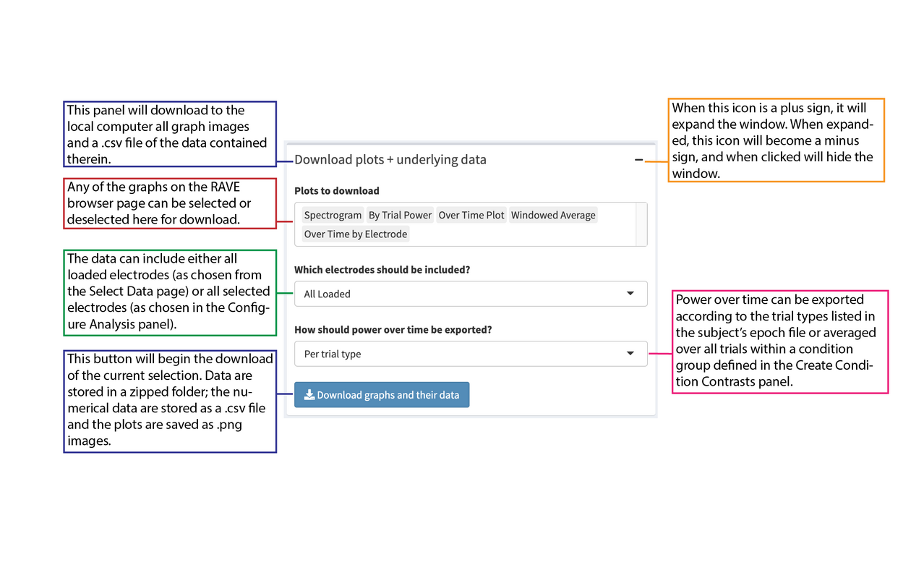Viewport: 924px width, 586px height.
Task: Collapse the download panel via its minus sign
Action: point(639,159)
